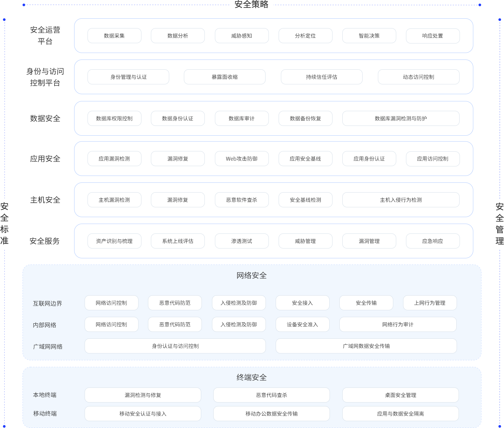
Task: Open 主机入侵行为检测 item
Action: [x=401, y=200]
